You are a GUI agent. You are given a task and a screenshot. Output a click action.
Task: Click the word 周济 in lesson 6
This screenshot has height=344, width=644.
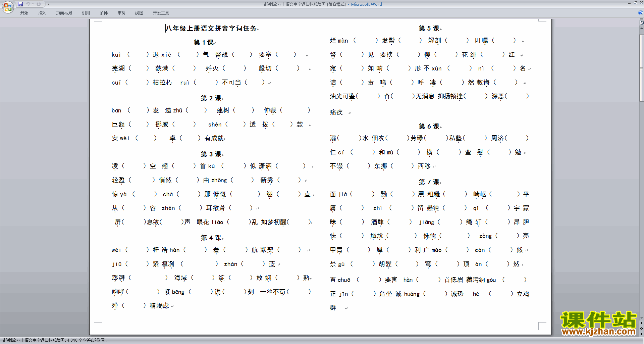point(497,138)
